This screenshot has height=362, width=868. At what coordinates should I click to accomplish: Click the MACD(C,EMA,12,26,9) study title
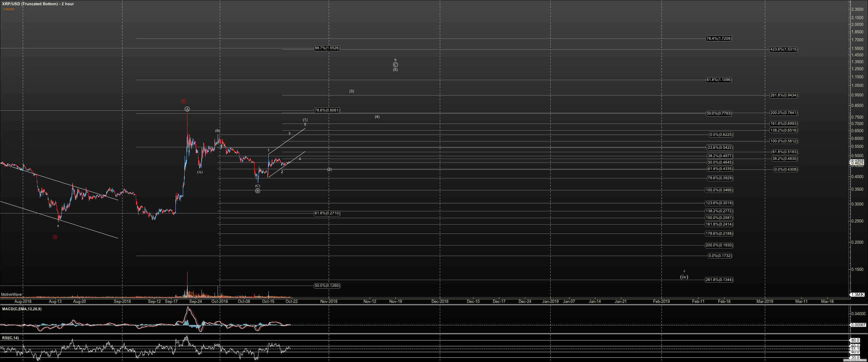[22, 309]
